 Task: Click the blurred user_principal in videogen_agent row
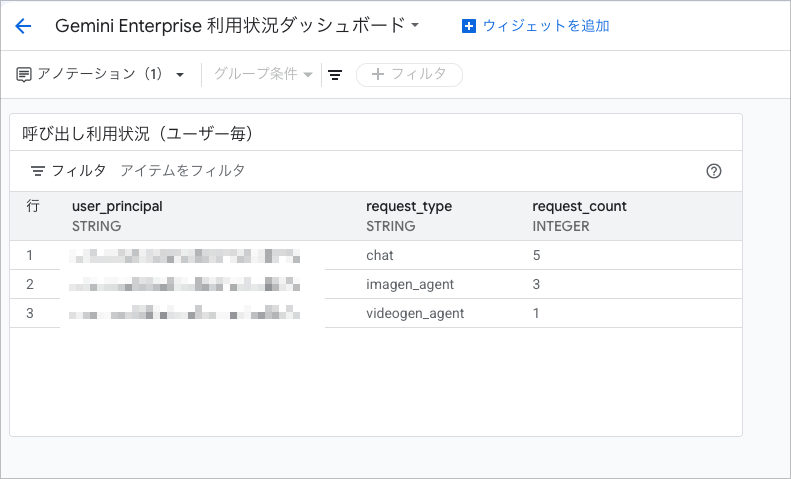click(185, 313)
